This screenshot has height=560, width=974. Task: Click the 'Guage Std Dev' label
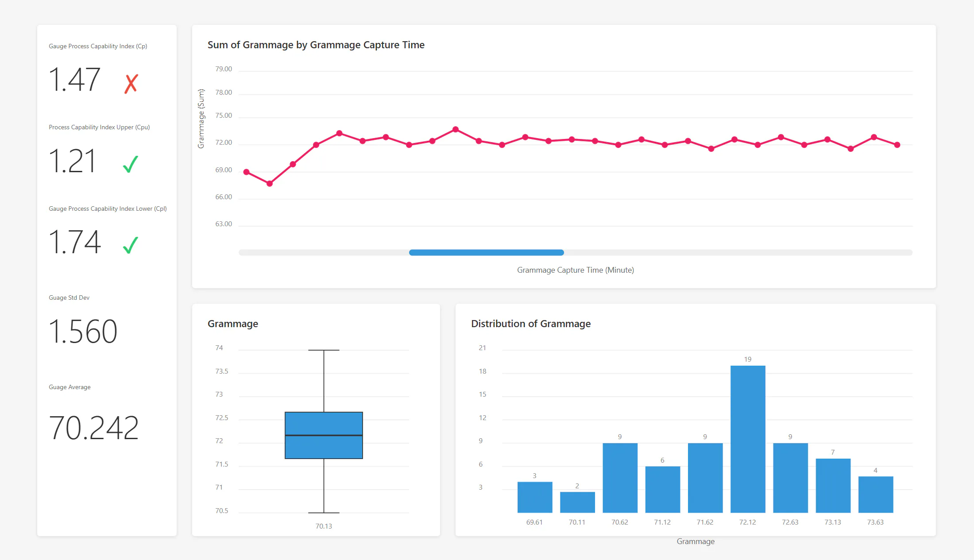(x=69, y=297)
